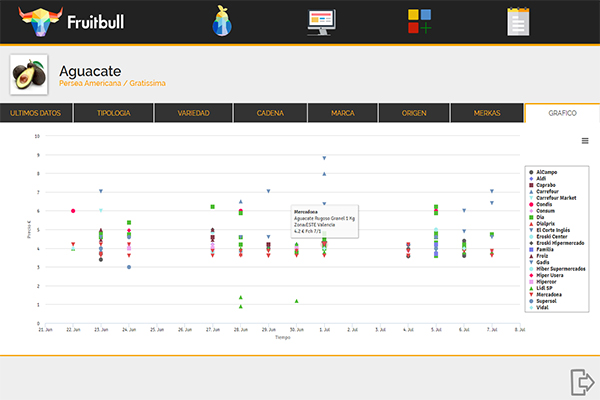600x400 pixels.
Task: Toggle Consum series in legend
Action: point(542,211)
